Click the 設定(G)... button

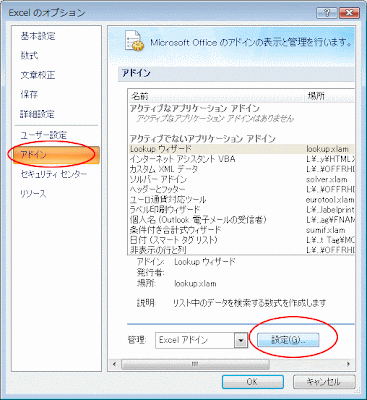coord(288,340)
